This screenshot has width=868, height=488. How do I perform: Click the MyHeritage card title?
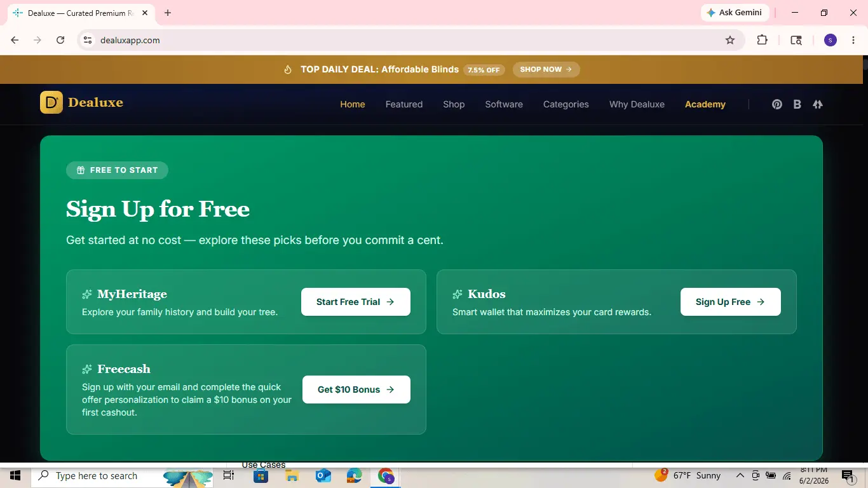132,294
